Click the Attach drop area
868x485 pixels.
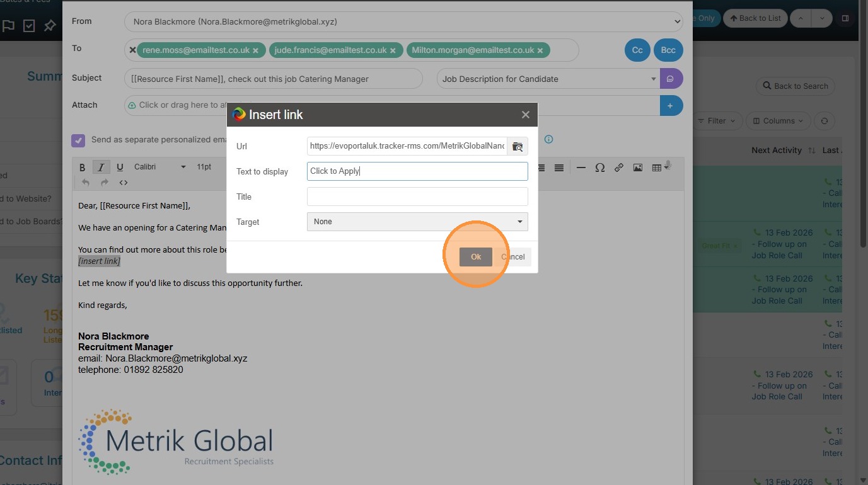coord(392,105)
